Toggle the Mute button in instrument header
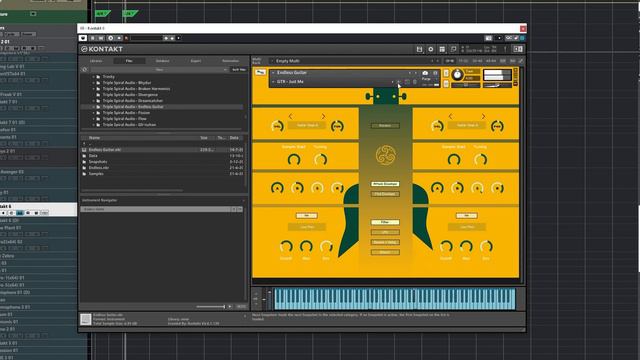 446,84
